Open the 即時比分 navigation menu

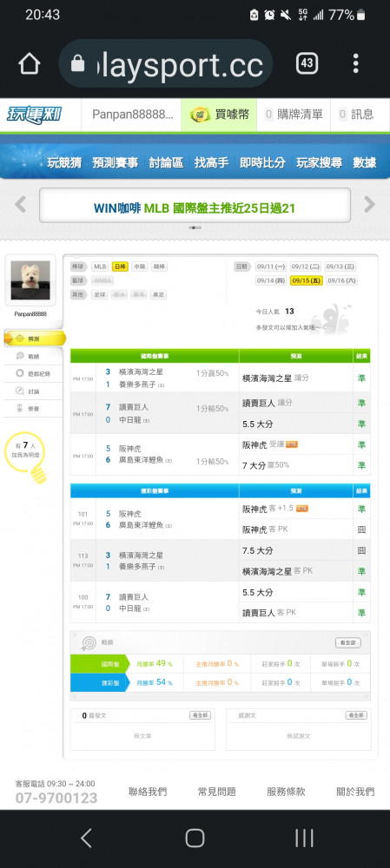[262, 163]
